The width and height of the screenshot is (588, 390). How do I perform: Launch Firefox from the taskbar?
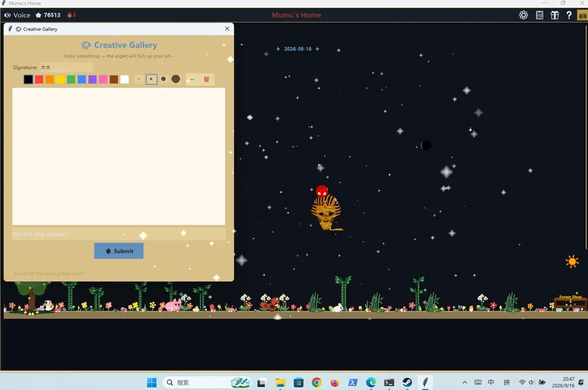pyautogui.click(x=334, y=382)
